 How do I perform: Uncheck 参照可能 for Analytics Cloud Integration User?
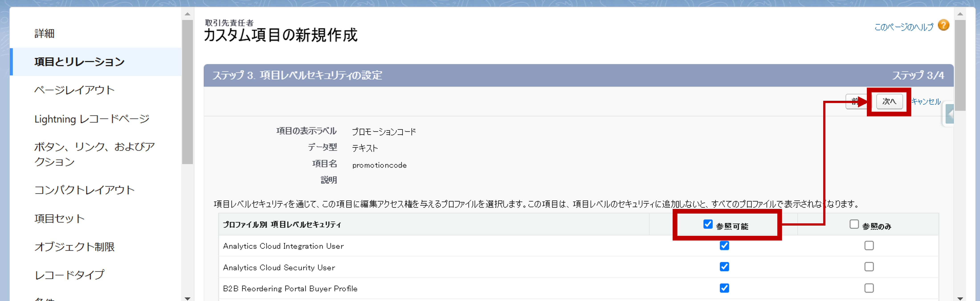724,246
